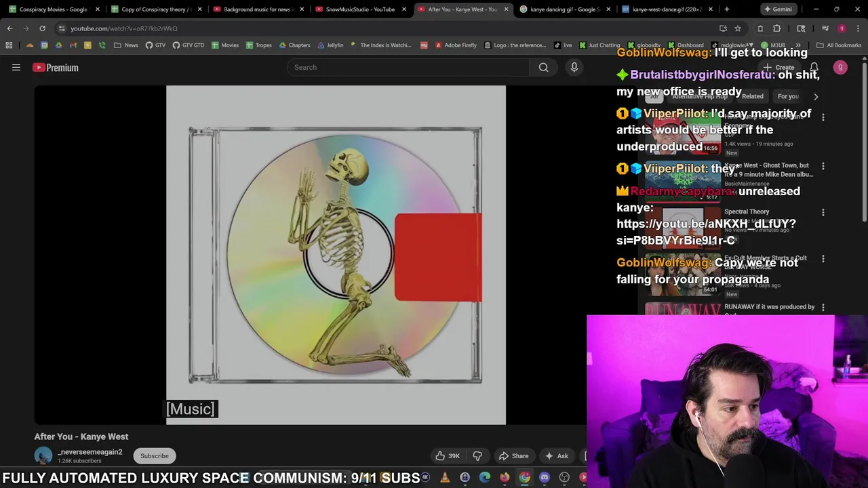Image resolution: width=868 pixels, height=488 pixels.
Task: Click the YouTube page vertical scrollbar
Action: [x=864, y=142]
